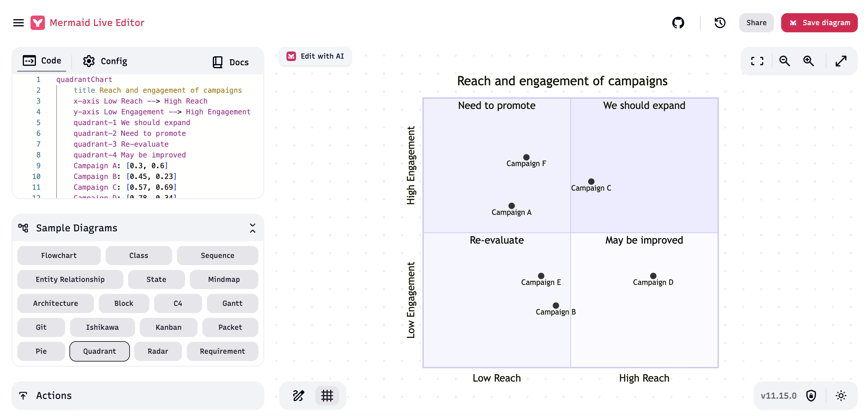Image resolution: width=868 pixels, height=416 pixels.
Task: Toggle the background grid view
Action: pos(327,395)
